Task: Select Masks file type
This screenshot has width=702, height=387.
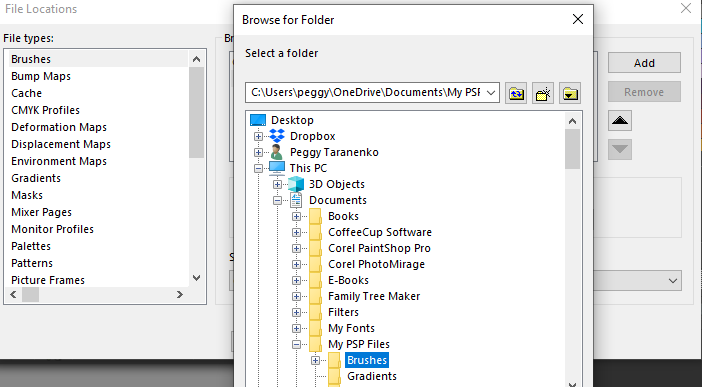Action: 27,195
